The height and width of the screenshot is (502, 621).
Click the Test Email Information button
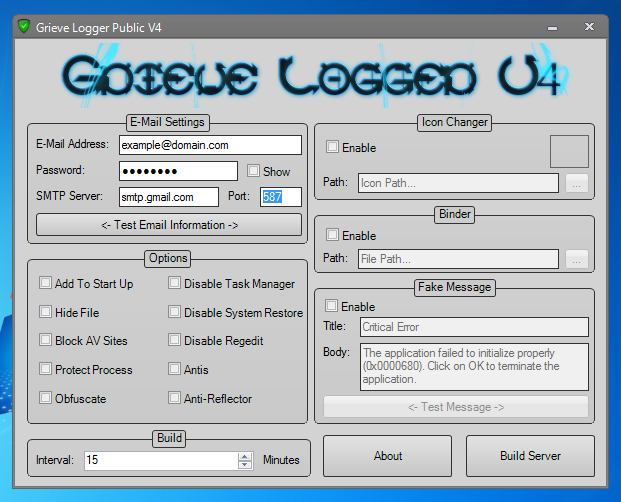pyautogui.click(x=169, y=225)
